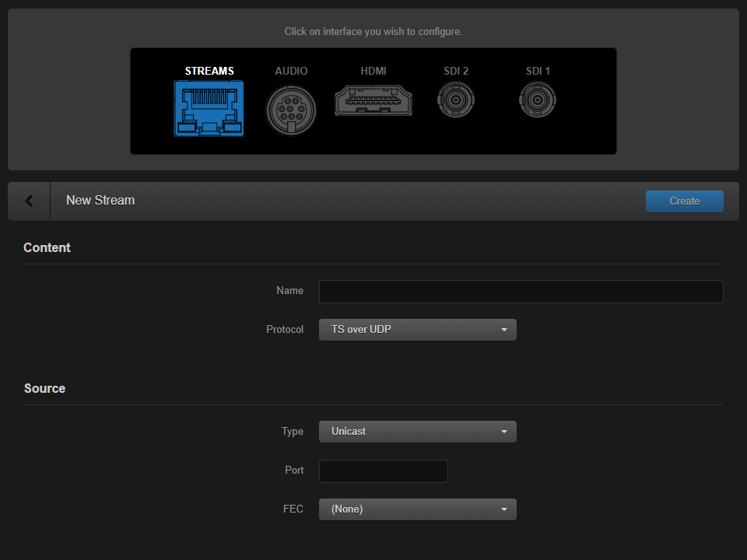Click the Name field label
The image size is (747, 560).
289,291
